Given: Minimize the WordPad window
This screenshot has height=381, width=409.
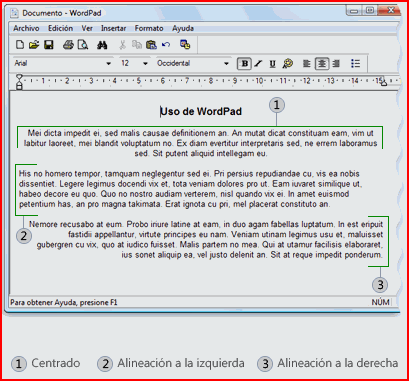Looking at the screenshot, I should point(354,11).
